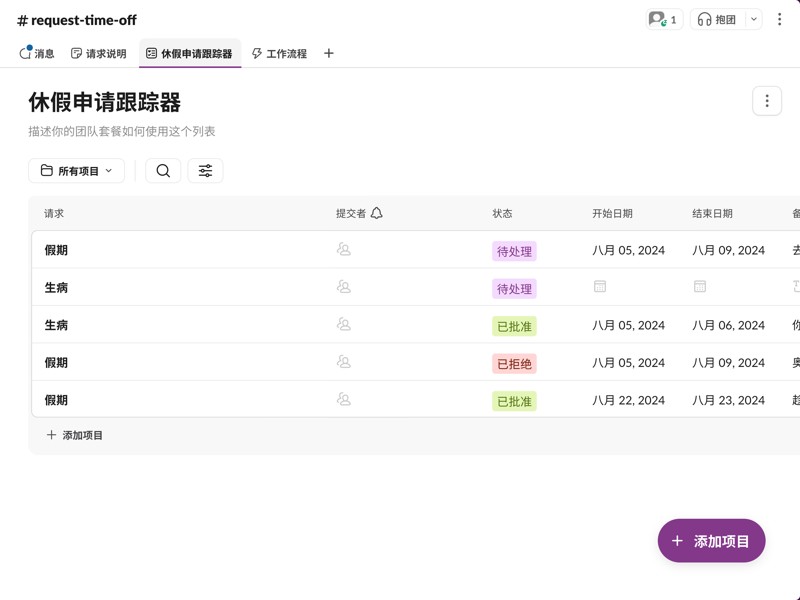Expand the 所有项目 view selector
800x600 pixels.
coord(78,170)
